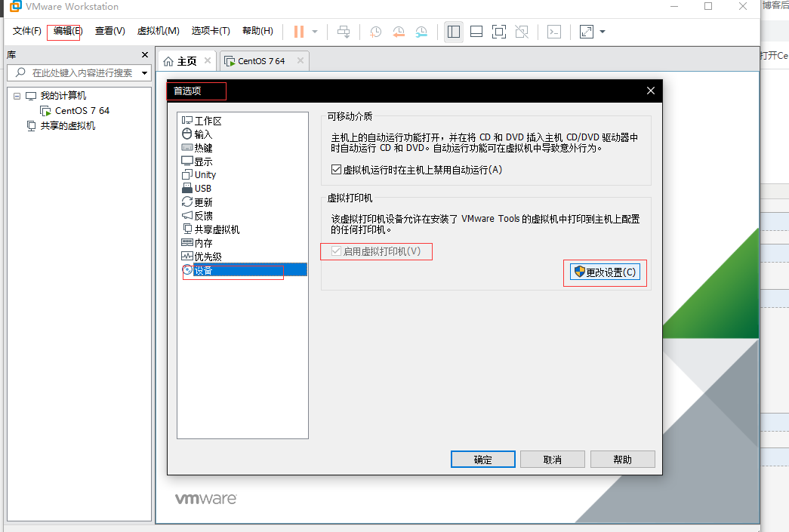
Task: Click the 帮助 button in dialog
Action: (x=622, y=459)
